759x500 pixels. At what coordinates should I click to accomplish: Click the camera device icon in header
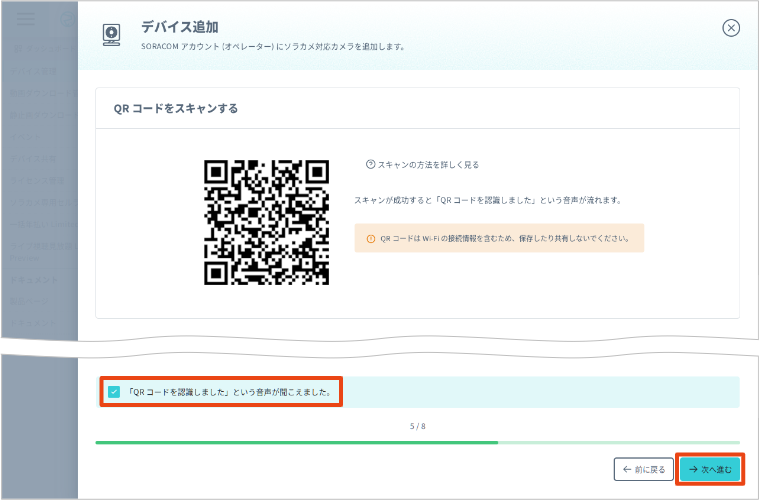click(111, 35)
